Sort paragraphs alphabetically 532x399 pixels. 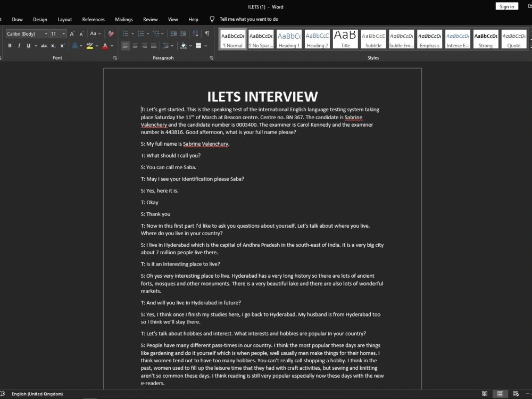pos(195,34)
